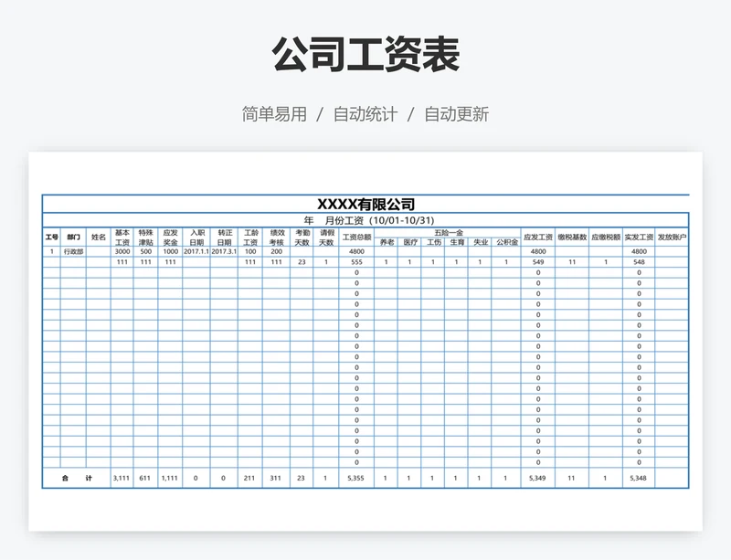Select the 特殊津贴 header cell
731x560 pixels.
(143, 238)
